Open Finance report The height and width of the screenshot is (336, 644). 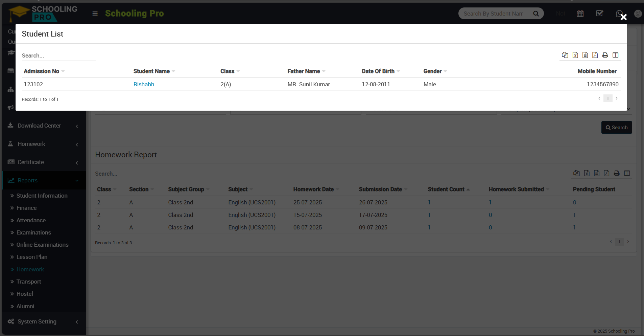(26, 208)
